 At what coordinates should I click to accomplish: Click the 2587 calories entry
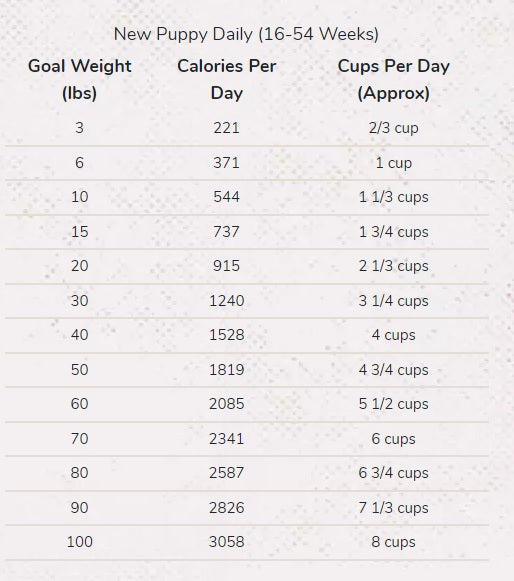point(226,473)
